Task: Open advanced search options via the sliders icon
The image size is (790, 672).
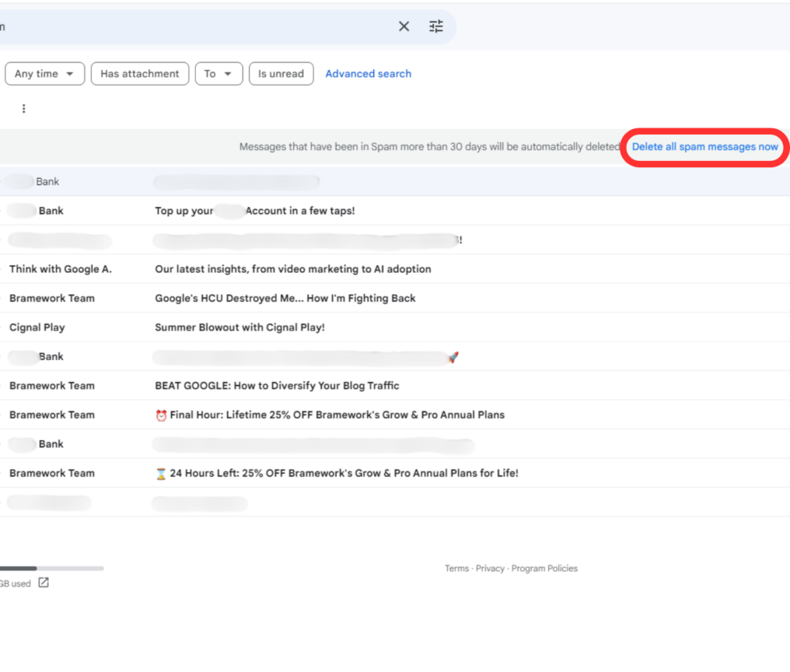Action: [x=435, y=26]
